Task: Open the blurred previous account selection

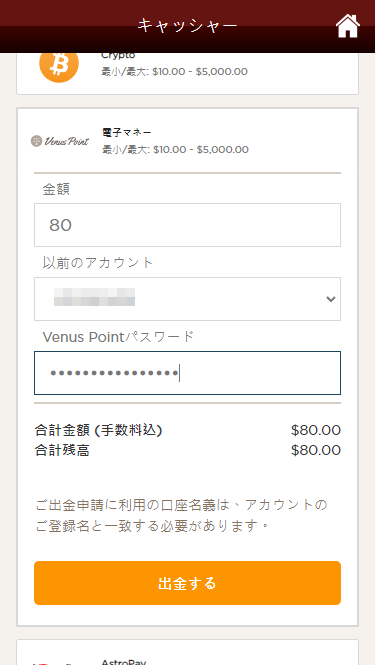Action: pos(187,299)
